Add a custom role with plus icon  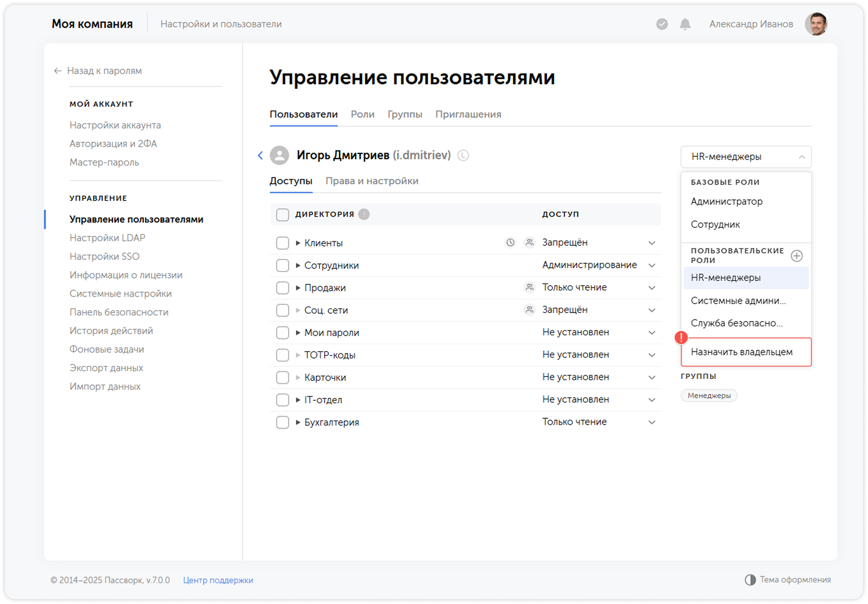point(796,256)
